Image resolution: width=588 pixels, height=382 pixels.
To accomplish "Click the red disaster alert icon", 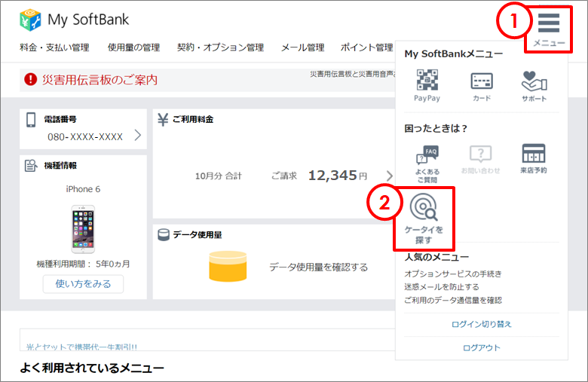I will pyautogui.click(x=30, y=79).
